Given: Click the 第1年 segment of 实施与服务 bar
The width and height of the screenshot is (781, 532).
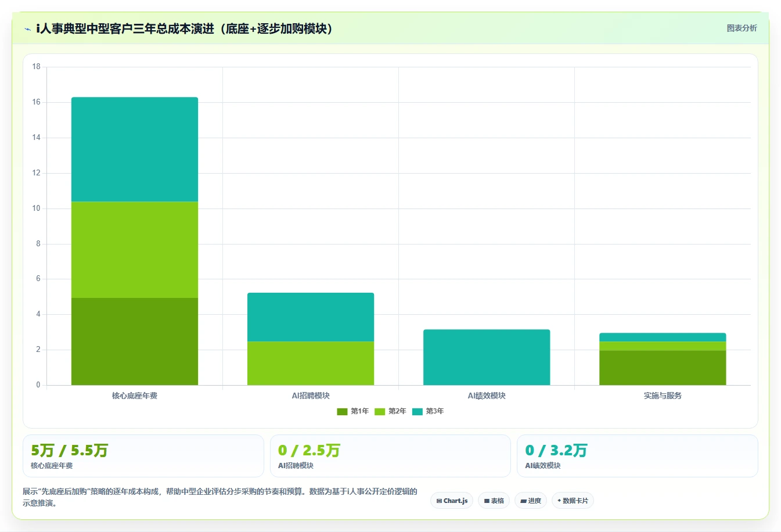Looking at the screenshot, I should pos(663,368).
